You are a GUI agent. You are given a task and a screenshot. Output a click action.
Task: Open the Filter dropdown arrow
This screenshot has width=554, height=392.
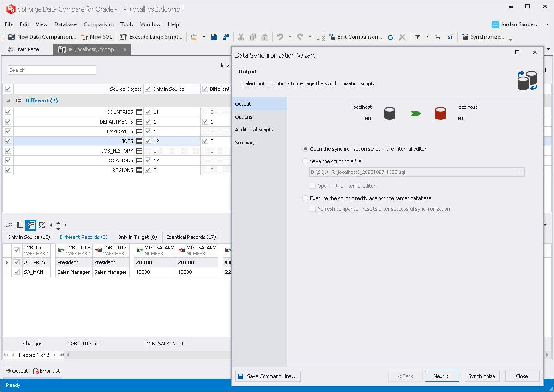[428, 37]
